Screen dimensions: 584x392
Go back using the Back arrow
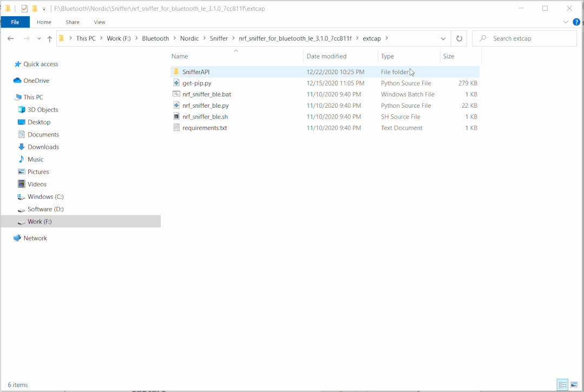pyautogui.click(x=11, y=38)
